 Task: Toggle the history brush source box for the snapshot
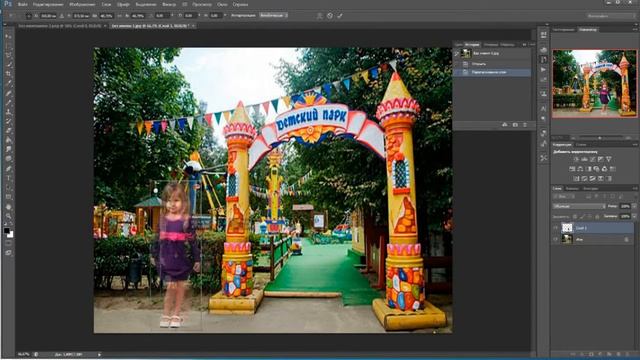click(457, 53)
